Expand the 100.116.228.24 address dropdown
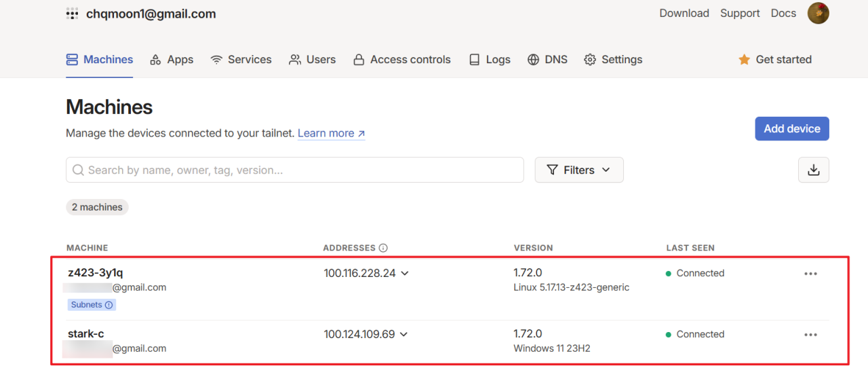Screen dimensions: 868x368 [405, 274]
